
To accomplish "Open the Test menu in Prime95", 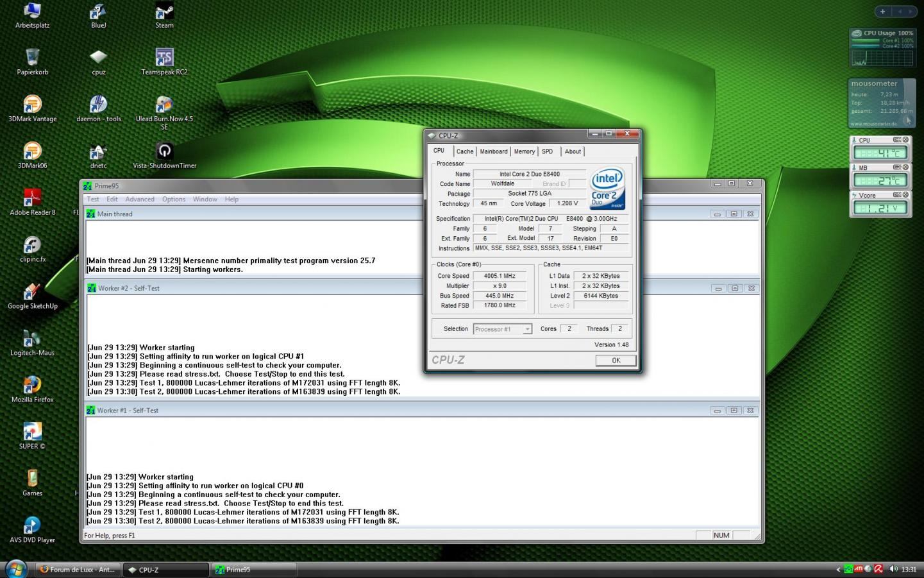I will [93, 200].
